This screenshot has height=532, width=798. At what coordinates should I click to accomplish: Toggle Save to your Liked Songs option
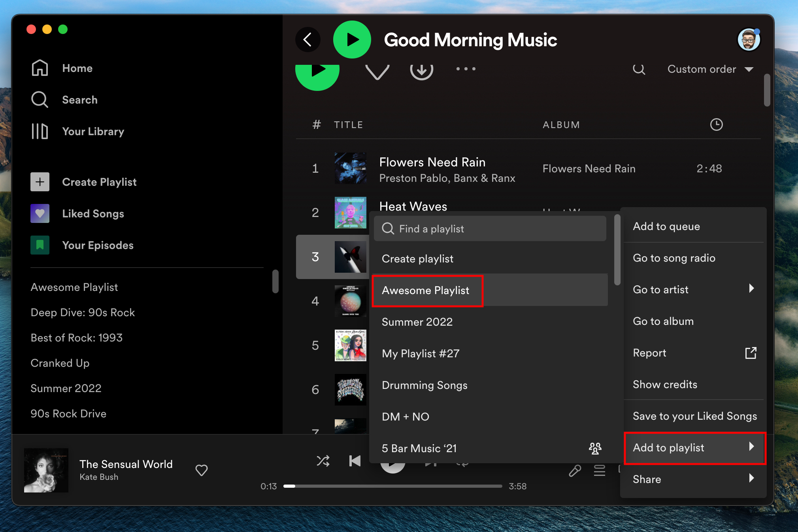pos(694,416)
